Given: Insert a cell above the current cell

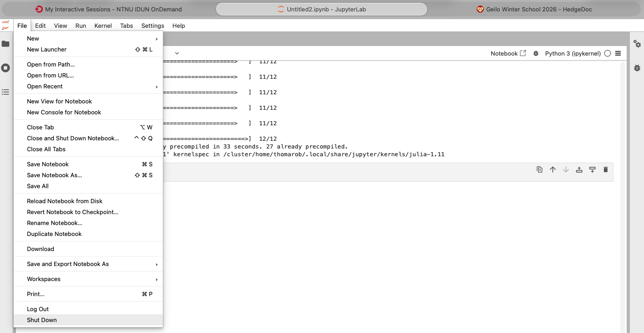Looking at the screenshot, I should [579, 169].
